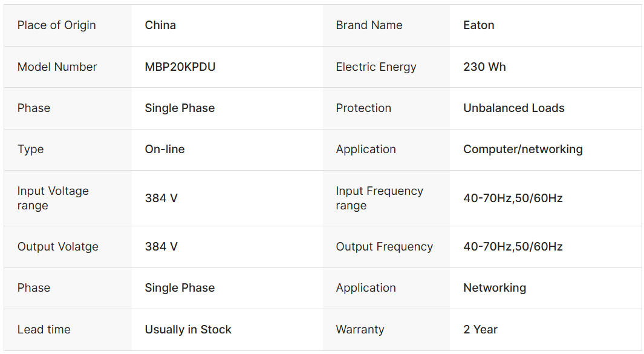Click the Input Voltage range label

(53, 198)
